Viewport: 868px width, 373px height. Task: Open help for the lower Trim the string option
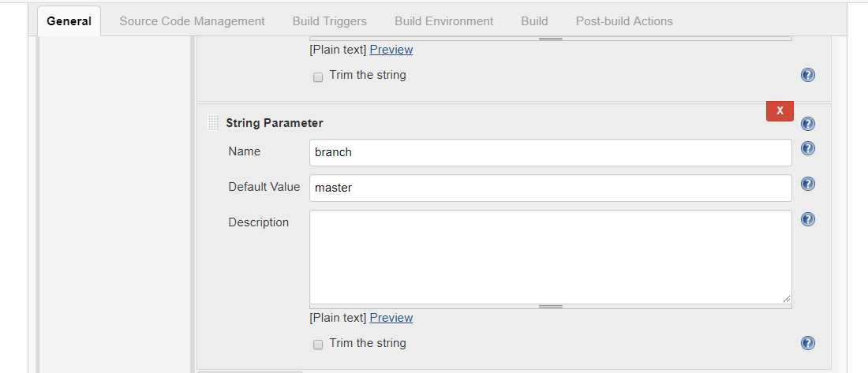pos(808,343)
